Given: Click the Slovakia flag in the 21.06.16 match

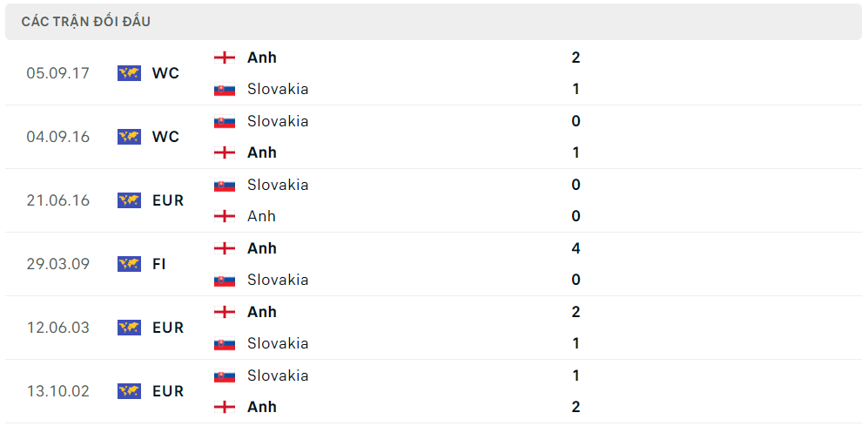Looking at the screenshot, I should 225,185.
